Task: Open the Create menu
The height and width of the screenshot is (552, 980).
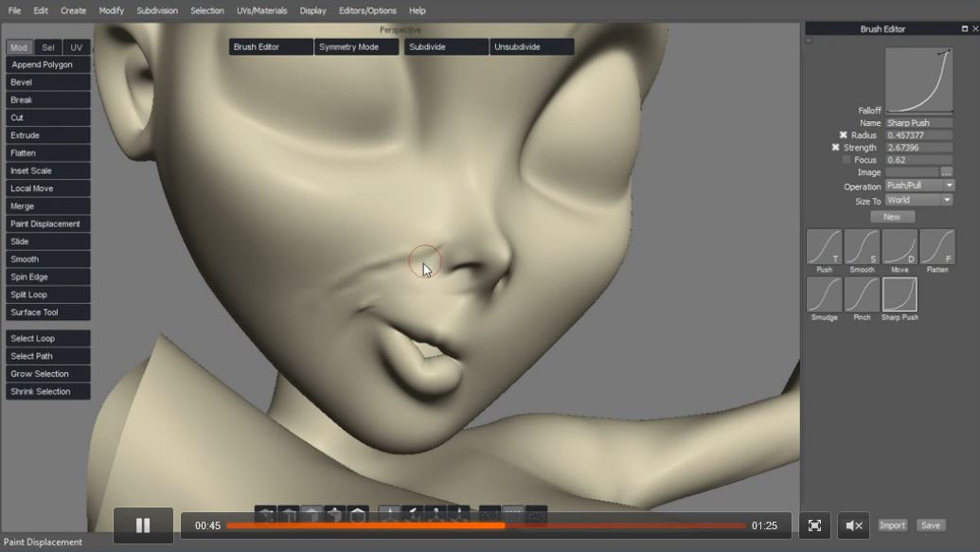Action: pos(73,10)
